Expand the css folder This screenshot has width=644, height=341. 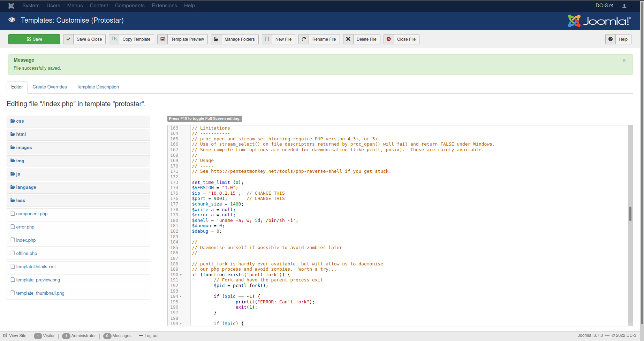[78, 121]
